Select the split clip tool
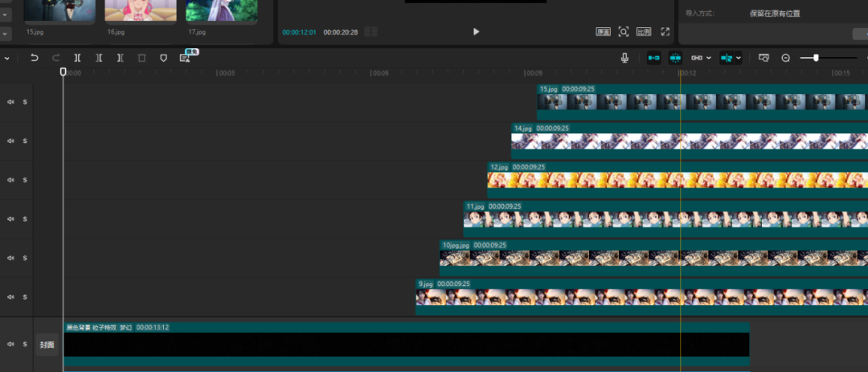Image resolution: width=868 pixels, height=372 pixels. (77, 58)
